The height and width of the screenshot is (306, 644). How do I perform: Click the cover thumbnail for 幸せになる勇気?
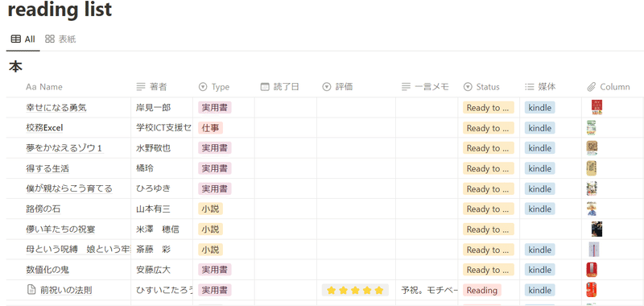(x=597, y=108)
